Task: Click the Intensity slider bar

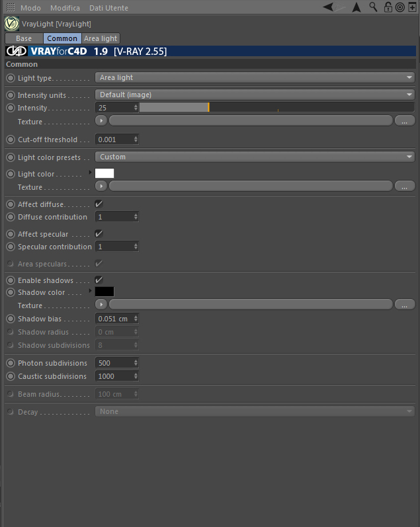Action: pos(276,108)
